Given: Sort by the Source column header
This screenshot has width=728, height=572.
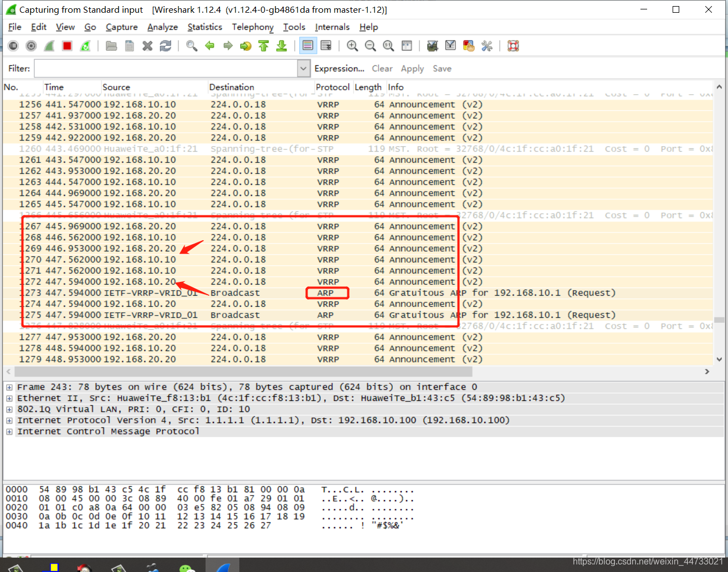Looking at the screenshot, I should point(155,87).
